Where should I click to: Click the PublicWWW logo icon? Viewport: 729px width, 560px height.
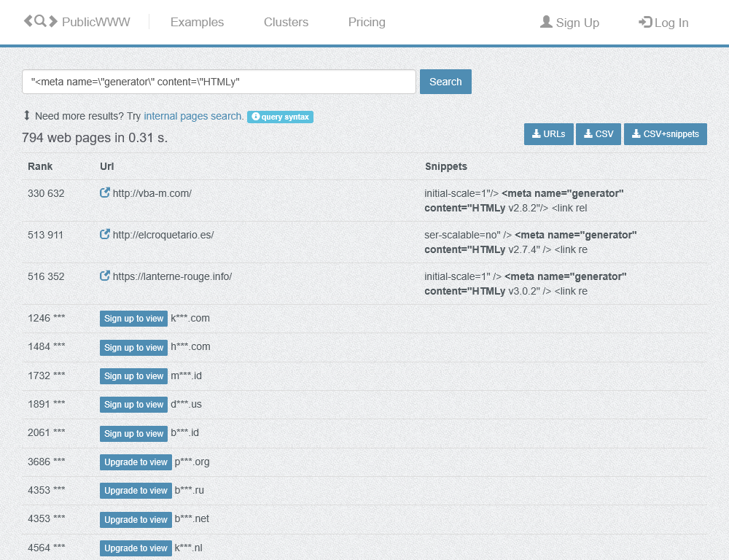point(41,21)
